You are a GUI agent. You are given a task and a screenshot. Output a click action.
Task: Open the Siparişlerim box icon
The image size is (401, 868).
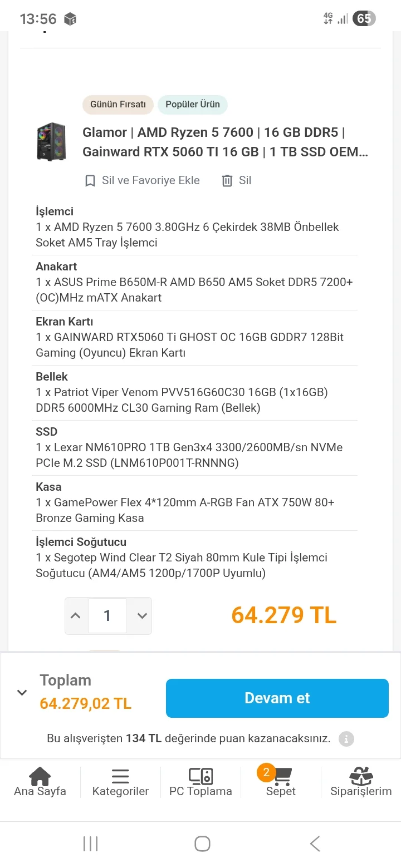pos(361,776)
